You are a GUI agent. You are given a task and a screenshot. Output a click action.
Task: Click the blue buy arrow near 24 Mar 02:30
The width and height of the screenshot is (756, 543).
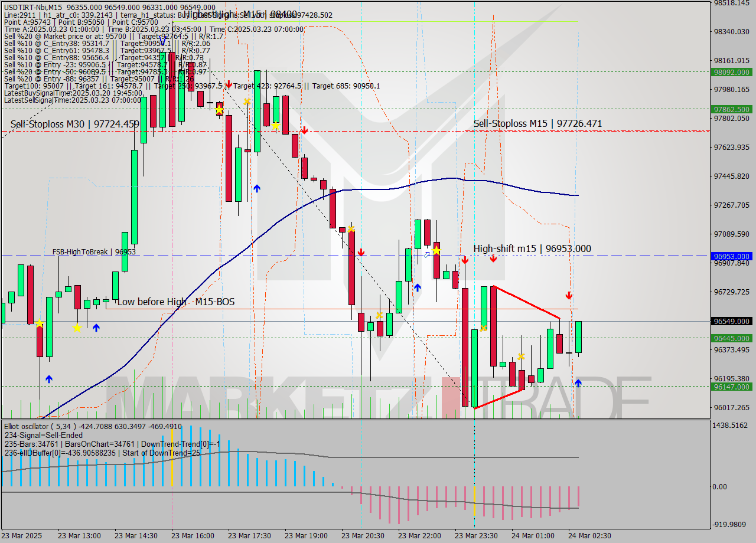pos(578,383)
